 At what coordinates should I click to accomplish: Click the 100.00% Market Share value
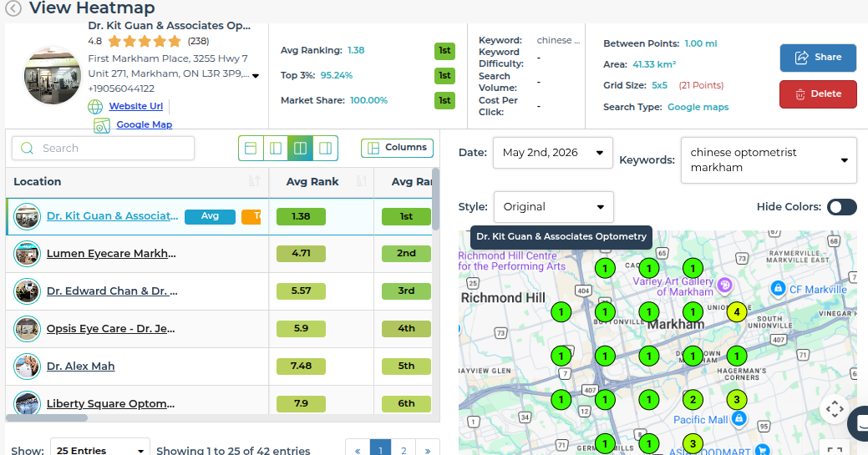pos(368,101)
